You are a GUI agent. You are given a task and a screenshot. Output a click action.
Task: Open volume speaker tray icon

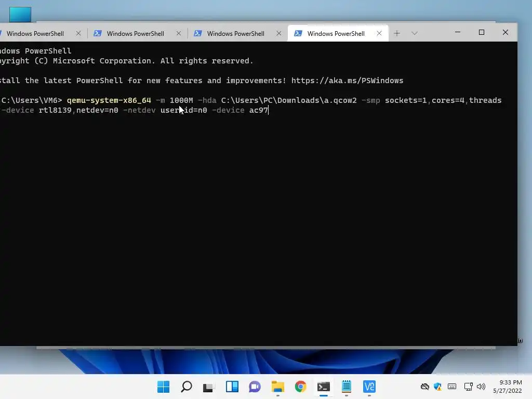coord(481,387)
